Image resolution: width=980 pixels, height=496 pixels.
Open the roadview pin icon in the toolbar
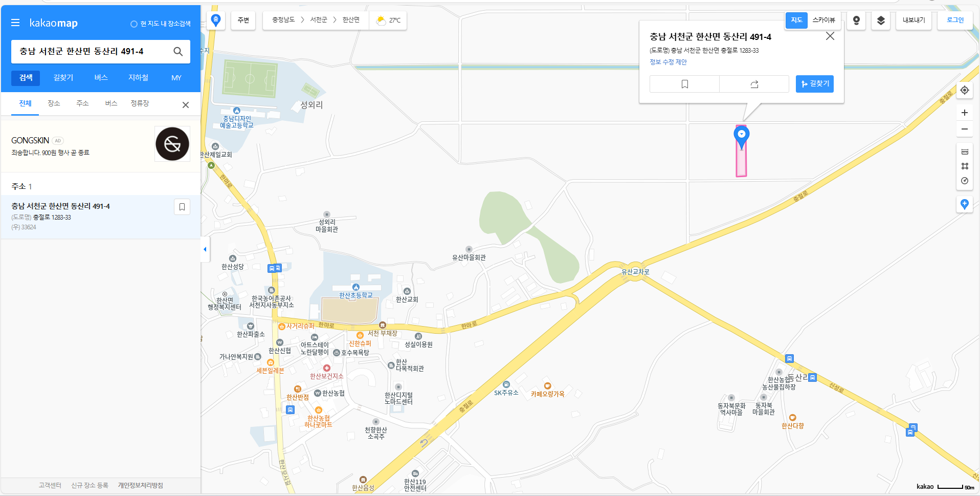click(856, 20)
